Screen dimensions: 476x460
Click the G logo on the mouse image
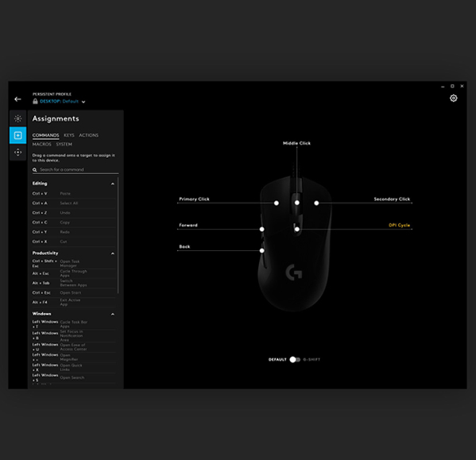pyautogui.click(x=293, y=272)
